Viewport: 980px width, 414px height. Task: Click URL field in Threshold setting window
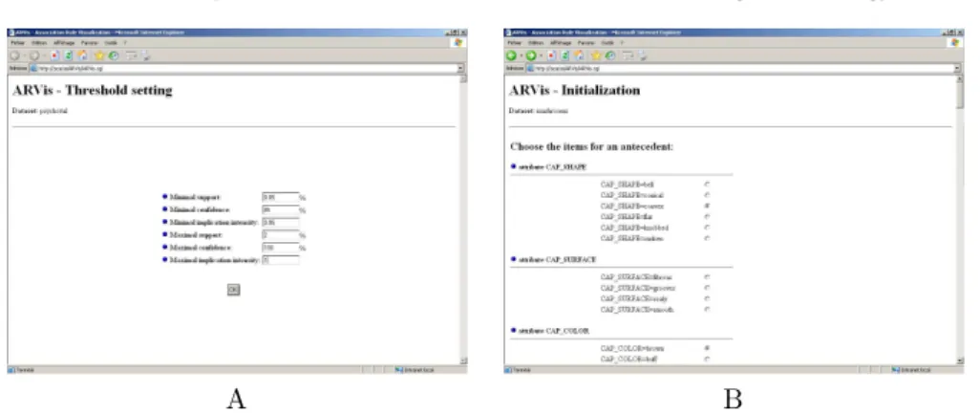click(x=246, y=68)
